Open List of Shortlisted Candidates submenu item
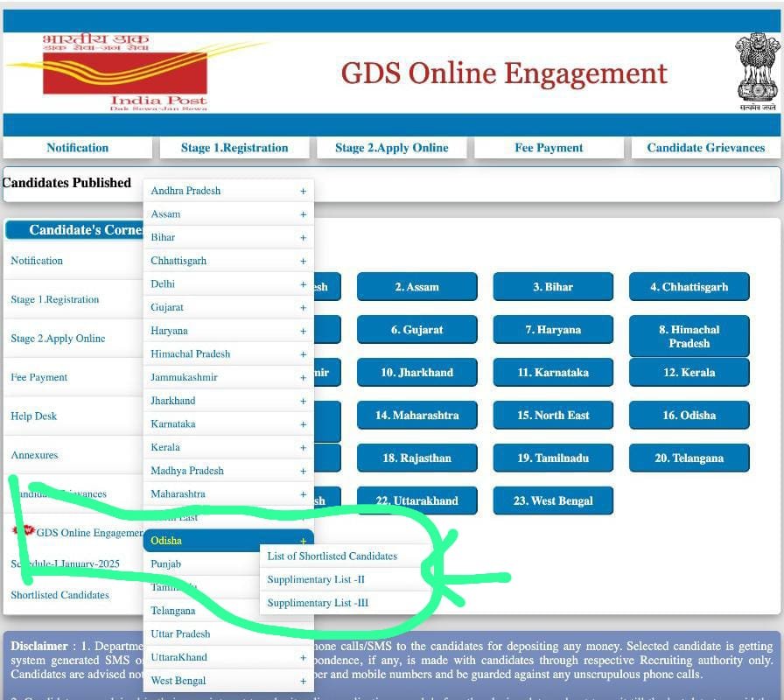Viewport: 784px width, 700px height. click(x=345, y=556)
